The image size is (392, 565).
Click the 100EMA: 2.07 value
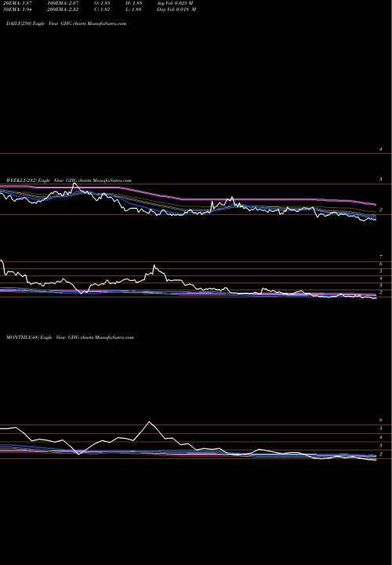click(x=63, y=3)
